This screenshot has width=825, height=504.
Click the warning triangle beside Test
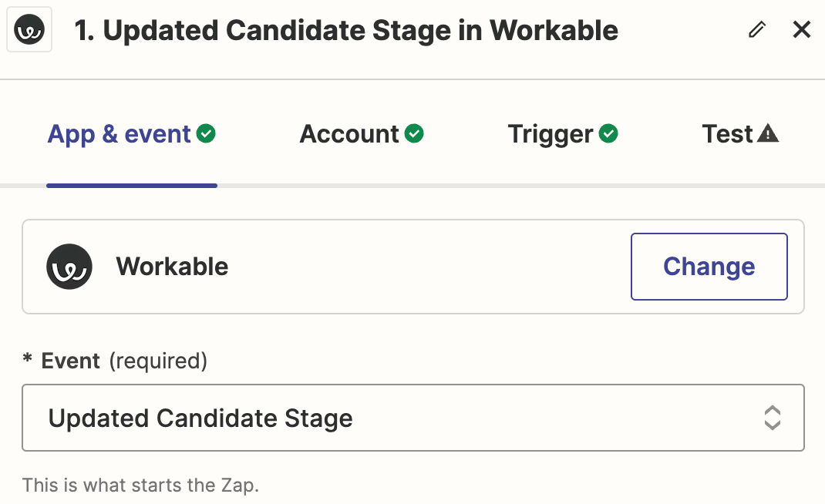(x=768, y=134)
